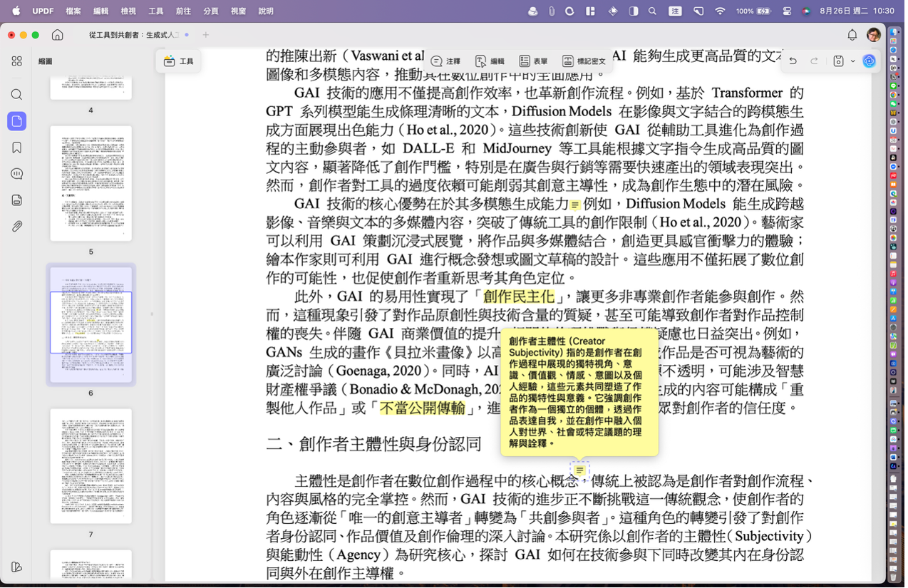
Task: Click the sticky note icon below the popup
Action: (579, 471)
